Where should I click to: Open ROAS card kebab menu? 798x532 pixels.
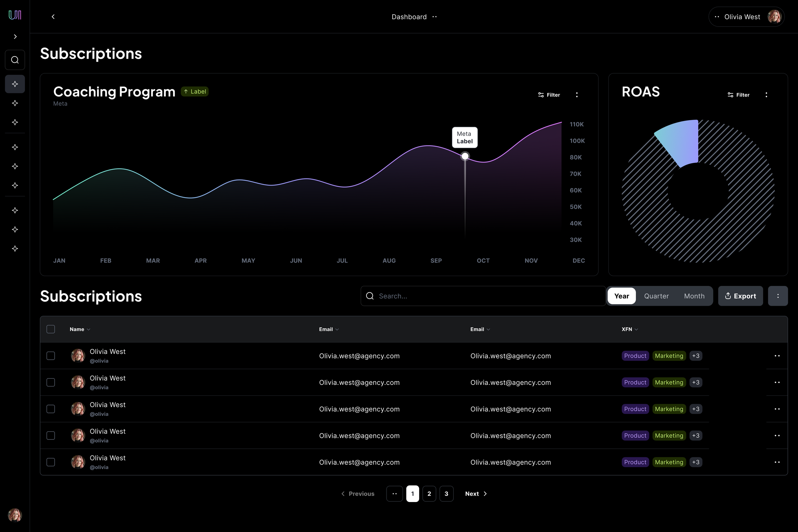[766, 95]
